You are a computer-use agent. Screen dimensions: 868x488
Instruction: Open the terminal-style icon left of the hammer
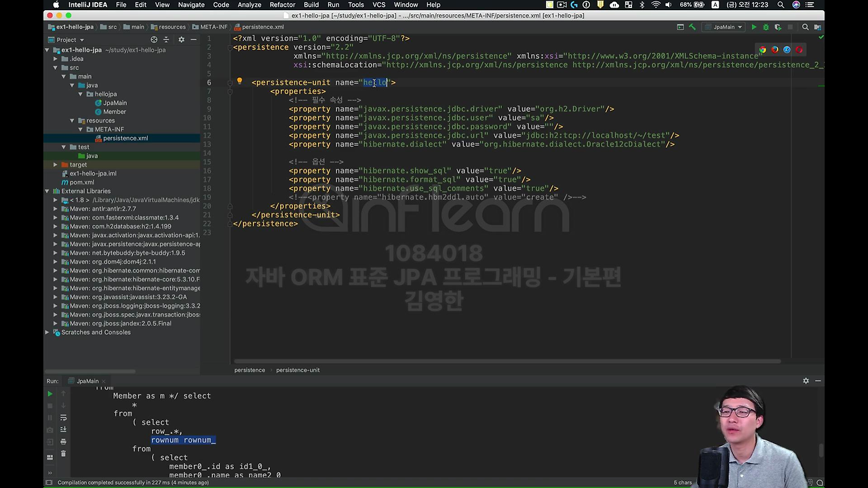[x=680, y=27]
